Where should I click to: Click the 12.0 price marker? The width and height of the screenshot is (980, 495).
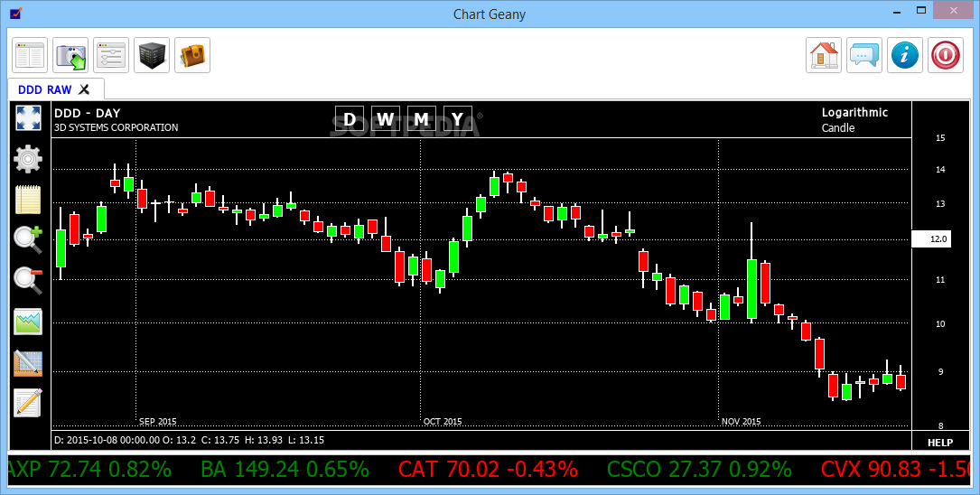[x=931, y=238]
